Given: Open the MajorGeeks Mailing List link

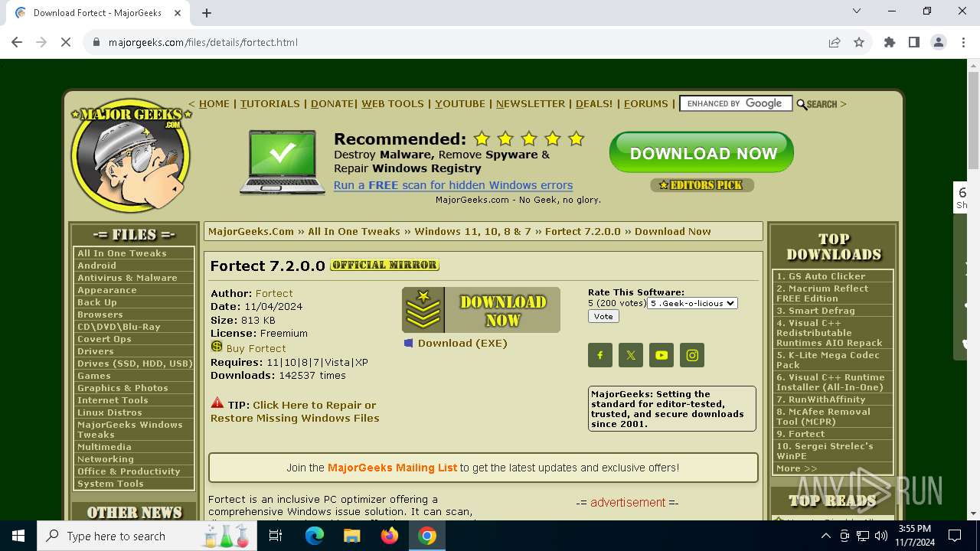Looking at the screenshot, I should (x=392, y=468).
